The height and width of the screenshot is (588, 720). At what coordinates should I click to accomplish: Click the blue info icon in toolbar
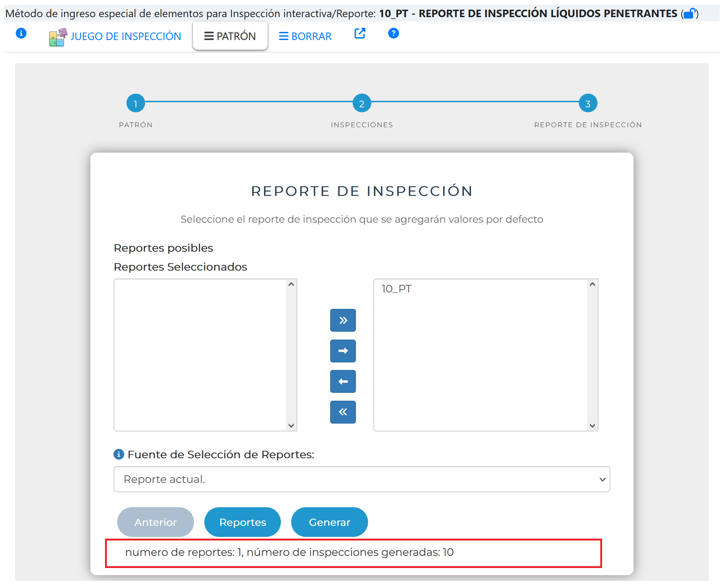21,33
